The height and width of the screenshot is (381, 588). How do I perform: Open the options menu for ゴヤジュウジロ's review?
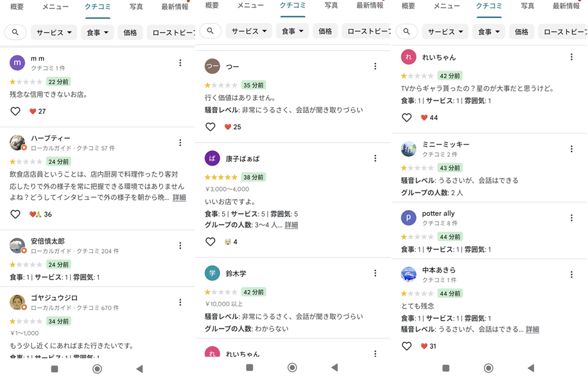click(x=180, y=302)
